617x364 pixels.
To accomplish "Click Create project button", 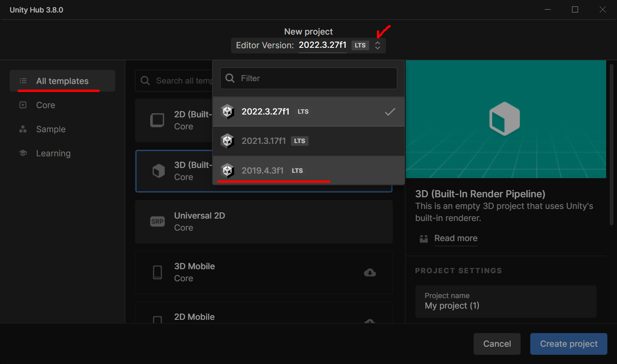I will click(x=569, y=344).
